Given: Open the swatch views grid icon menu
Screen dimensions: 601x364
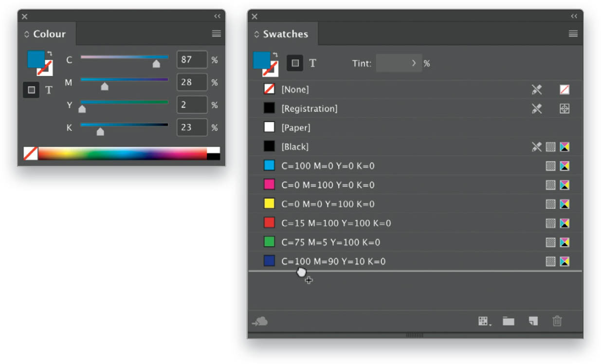Looking at the screenshot, I should 485,321.
